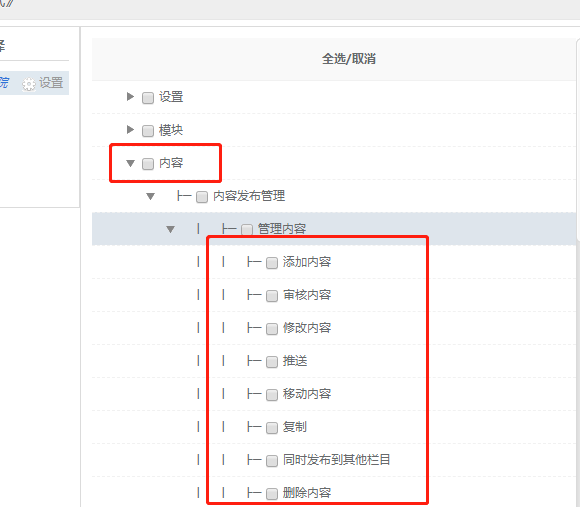Check the 模块 permission checkbox
Image resolution: width=580 pixels, height=507 pixels.
click(x=148, y=131)
